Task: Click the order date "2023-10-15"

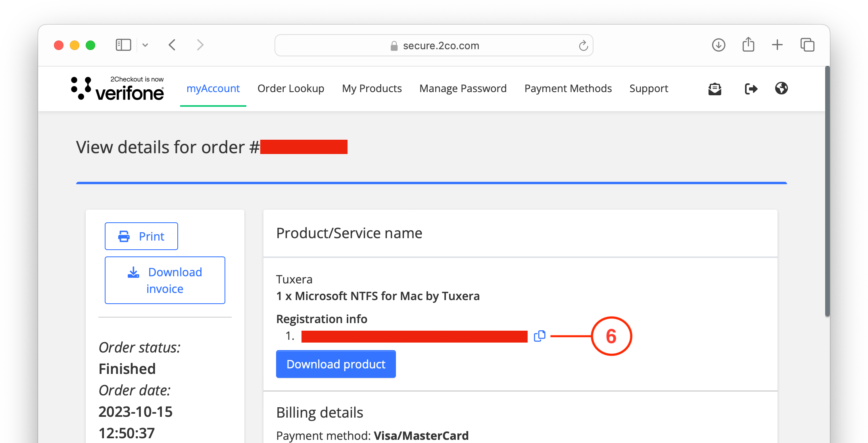Action: coord(135,412)
